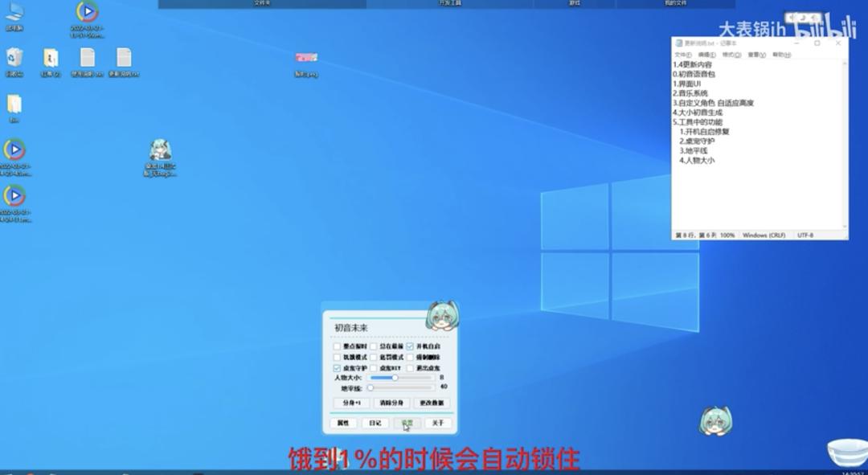The height and width of the screenshot is (475, 868).
Task: Select the pink .png image file icon
Action: pos(306,63)
